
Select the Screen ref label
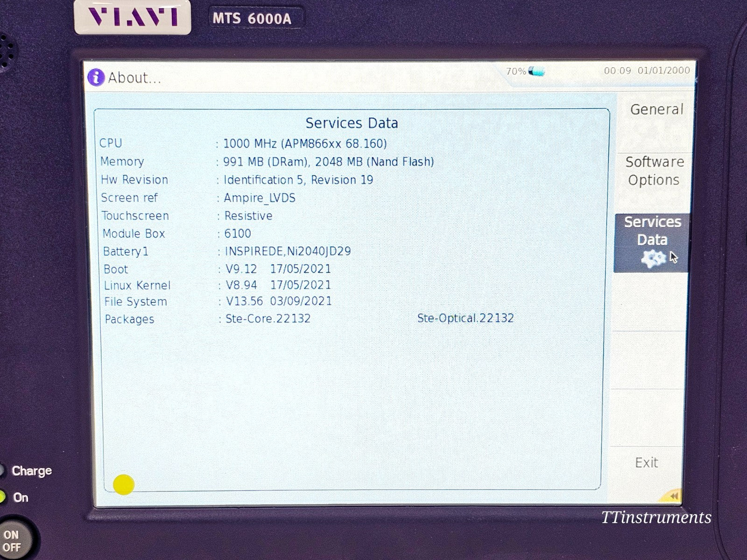(129, 198)
